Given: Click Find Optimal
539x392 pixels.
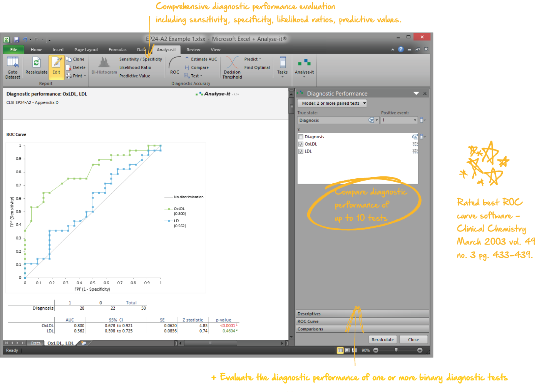Looking at the screenshot, I should coord(257,67).
